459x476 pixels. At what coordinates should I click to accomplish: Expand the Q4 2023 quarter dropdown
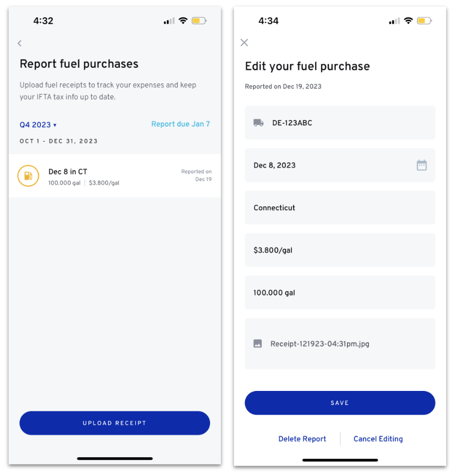click(x=38, y=125)
